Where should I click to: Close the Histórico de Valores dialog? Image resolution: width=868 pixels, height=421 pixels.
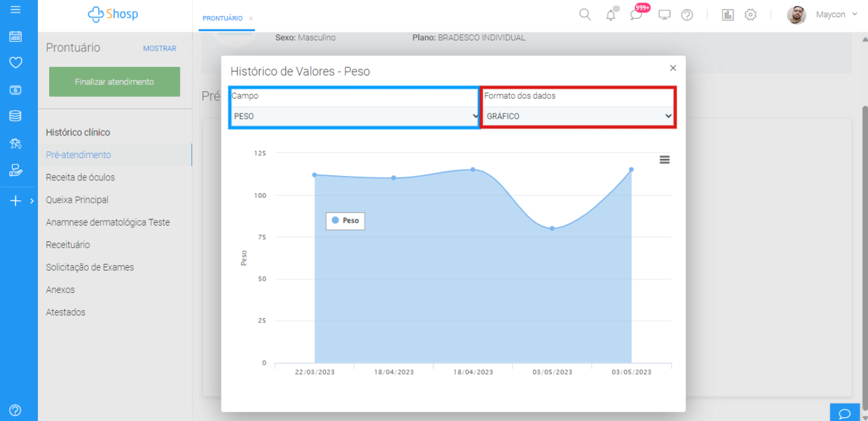point(673,68)
